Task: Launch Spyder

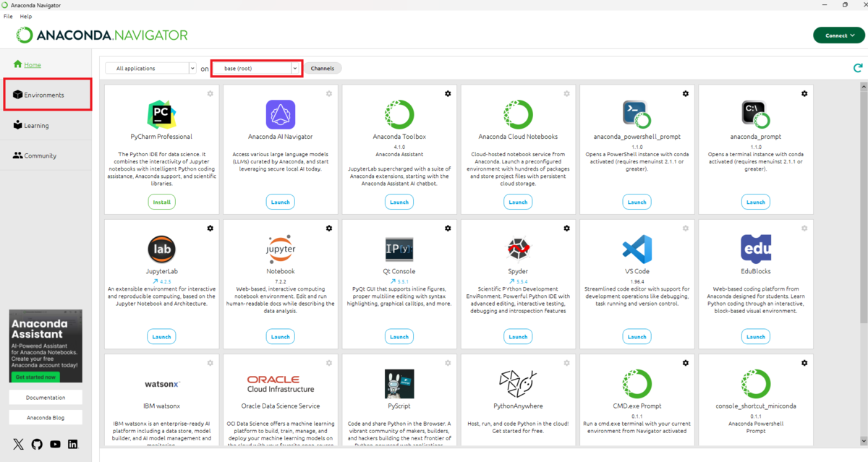Action: pos(518,336)
